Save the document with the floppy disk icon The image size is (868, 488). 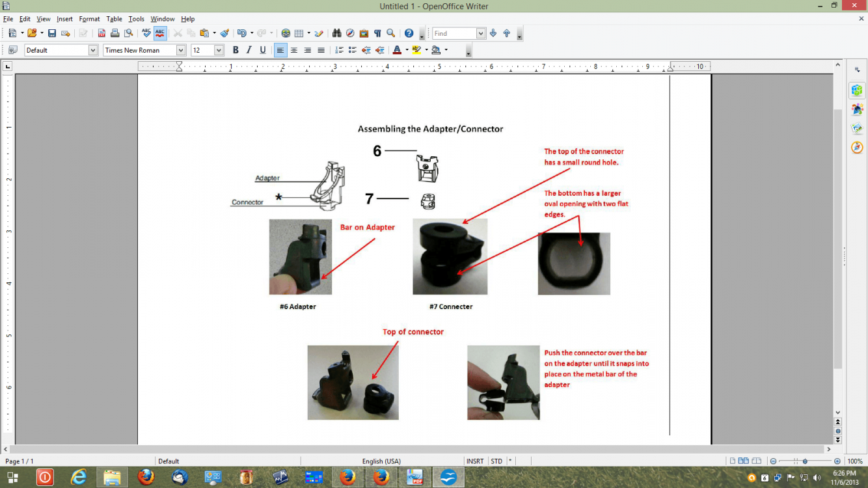pos(52,33)
